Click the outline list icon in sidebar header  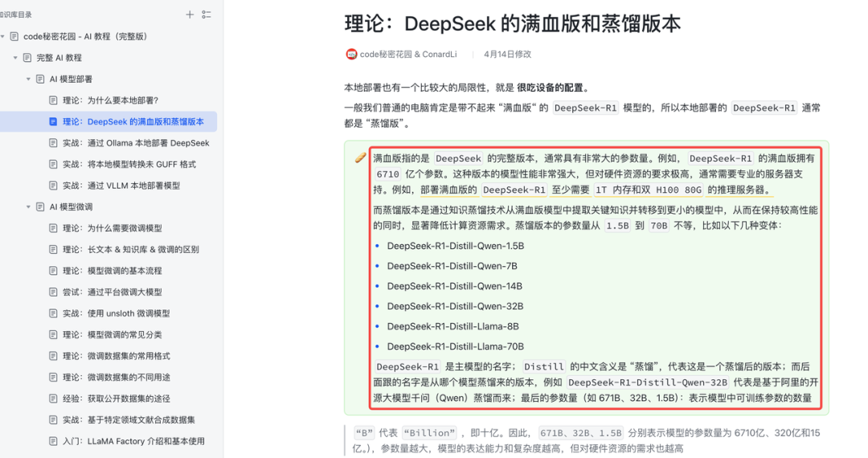tap(207, 14)
